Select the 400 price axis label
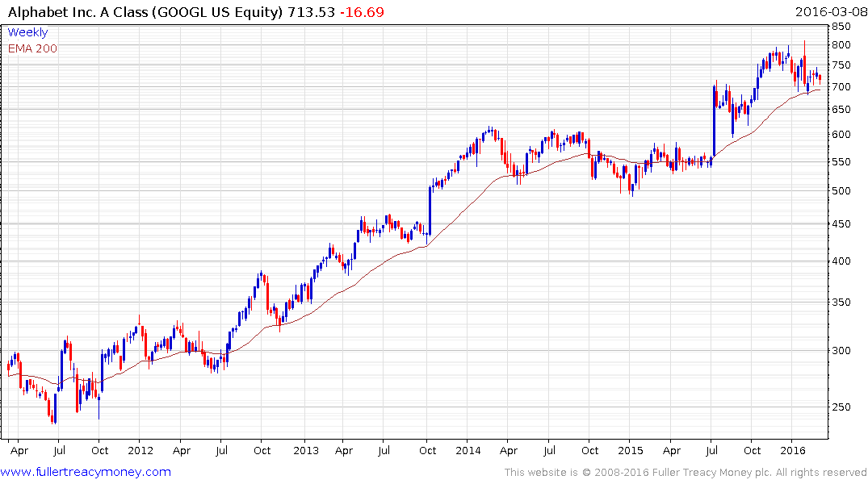868x484 pixels. 841,261
